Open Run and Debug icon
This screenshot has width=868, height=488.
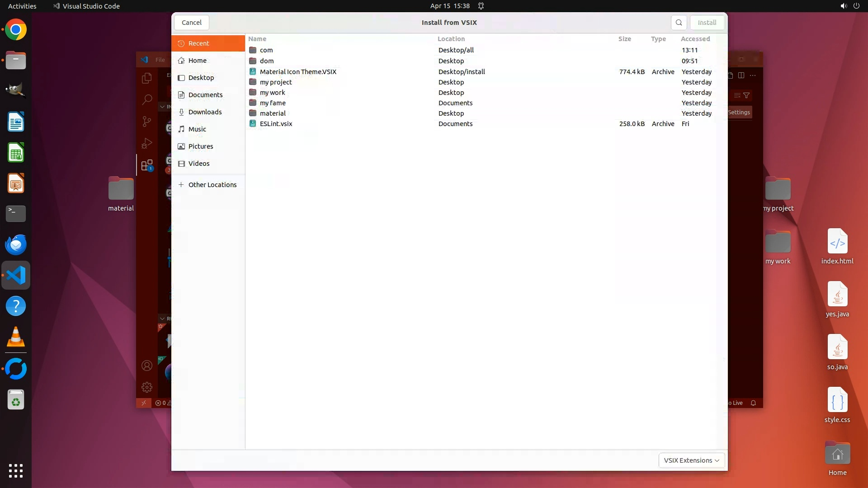pyautogui.click(x=147, y=143)
